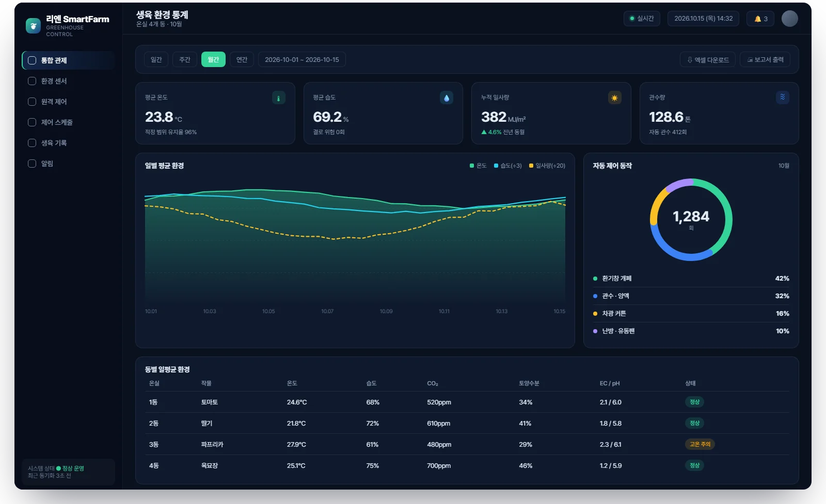Toggle the 온도 legend swatch in the chart

click(472, 166)
